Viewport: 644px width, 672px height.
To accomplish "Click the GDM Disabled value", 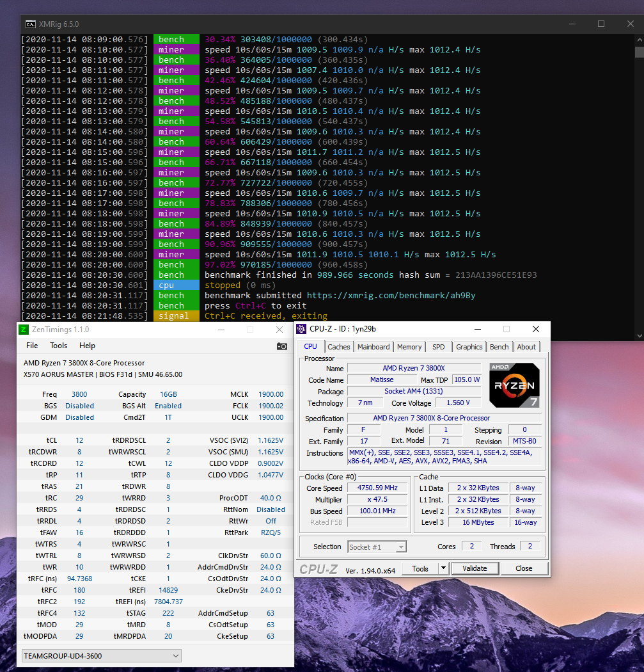I will click(80, 417).
